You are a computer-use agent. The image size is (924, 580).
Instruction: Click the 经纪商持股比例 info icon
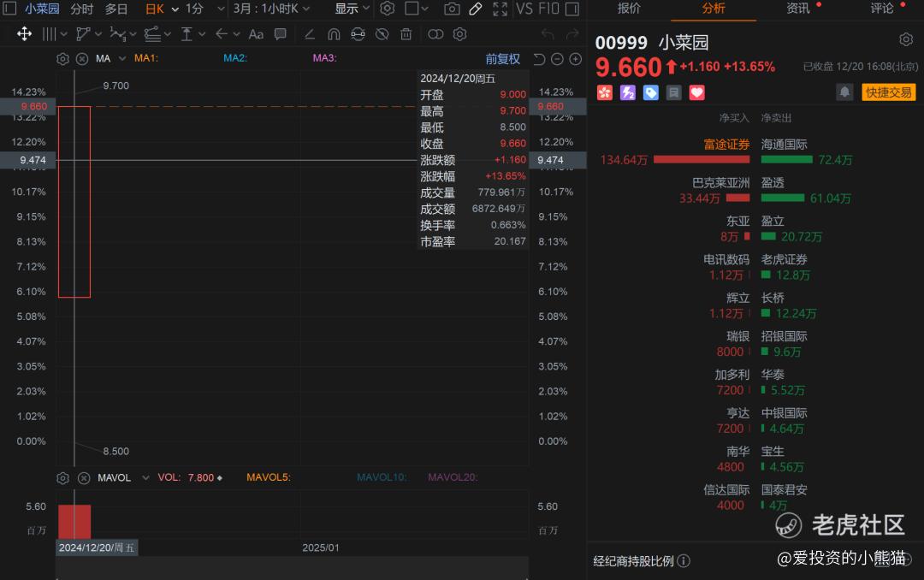(684, 560)
